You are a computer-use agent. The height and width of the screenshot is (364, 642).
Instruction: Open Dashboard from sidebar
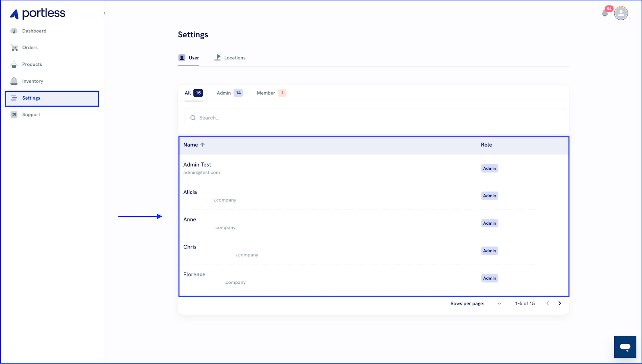[34, 31]
